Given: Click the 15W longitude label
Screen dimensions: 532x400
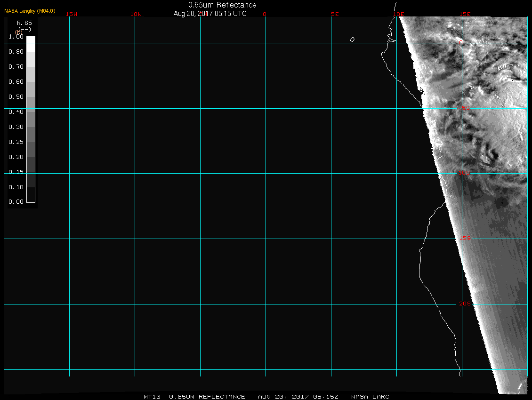Looking at the screenshot, I should [72, 14].
